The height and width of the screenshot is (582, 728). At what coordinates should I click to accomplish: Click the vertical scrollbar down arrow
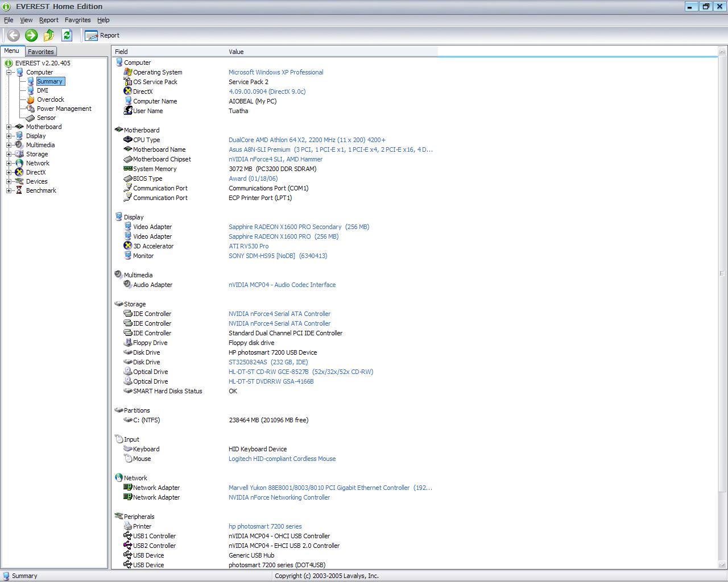(723, 565)
